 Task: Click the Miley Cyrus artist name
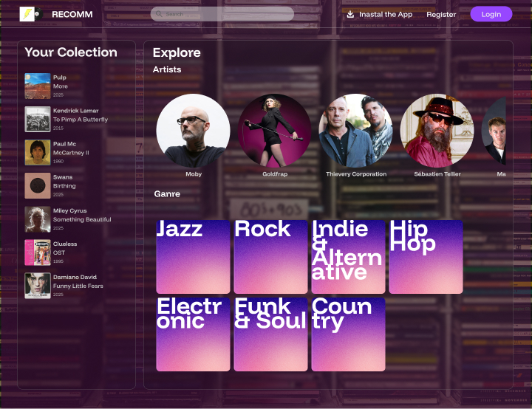tap(70, 210)
